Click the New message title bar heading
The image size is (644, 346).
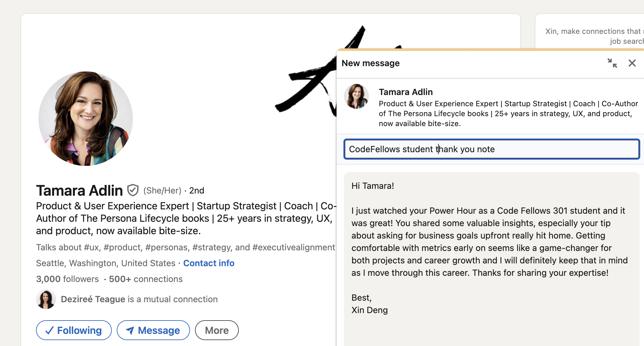tap(370, 63)
